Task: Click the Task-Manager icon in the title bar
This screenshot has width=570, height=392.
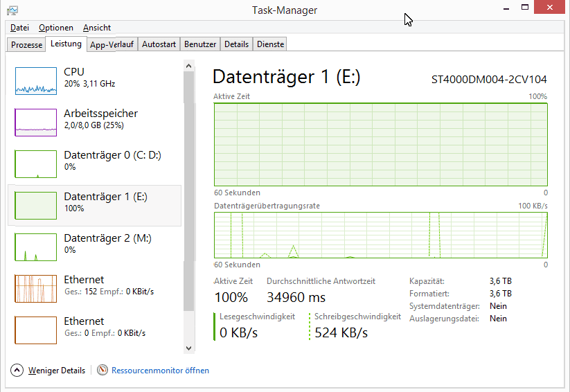Action: (12, 10)
